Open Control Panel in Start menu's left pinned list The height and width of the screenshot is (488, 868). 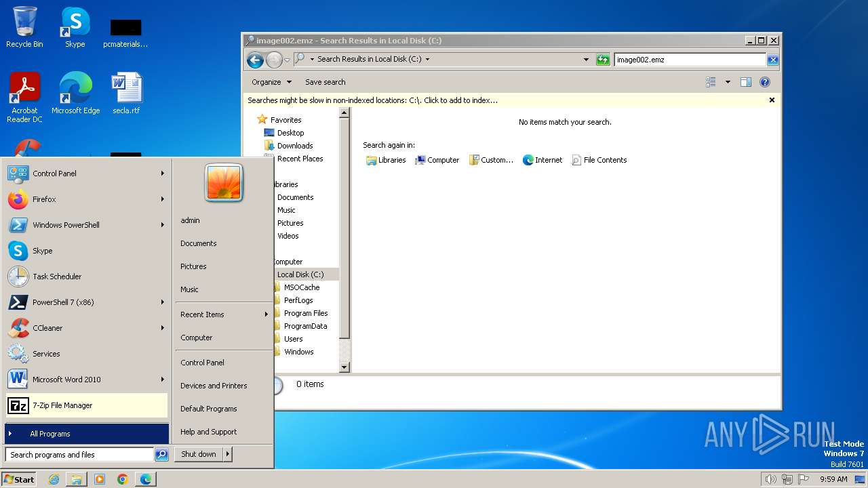coord(86,174)
